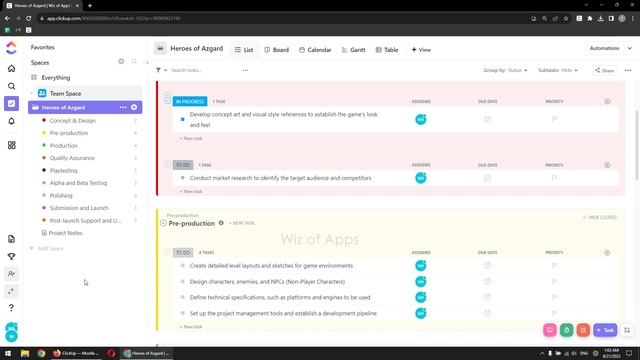
Task: Click plus icon next to Heroes of Azgard
Action: (x=134, y=107)
